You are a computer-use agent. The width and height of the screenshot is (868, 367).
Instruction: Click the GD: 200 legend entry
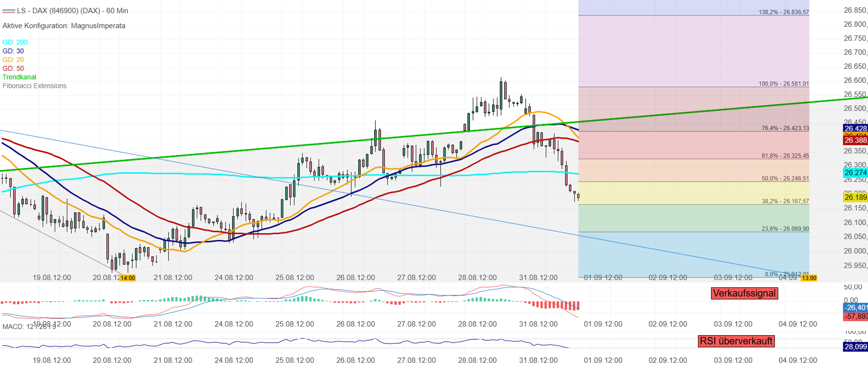point(15,42)
